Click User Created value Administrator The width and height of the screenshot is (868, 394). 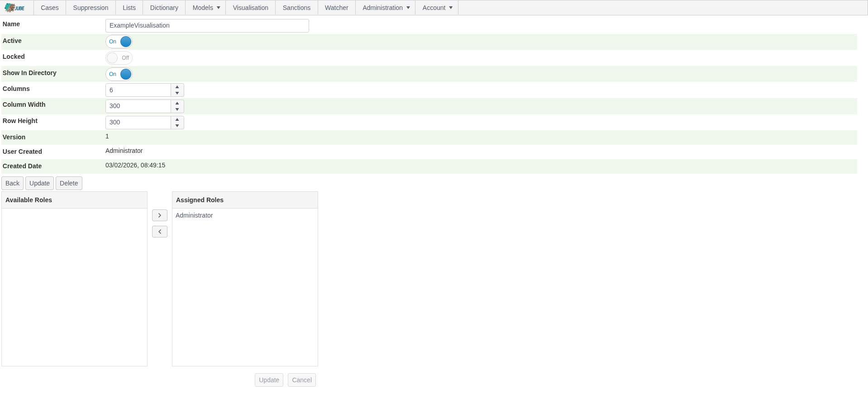(124, 151)
